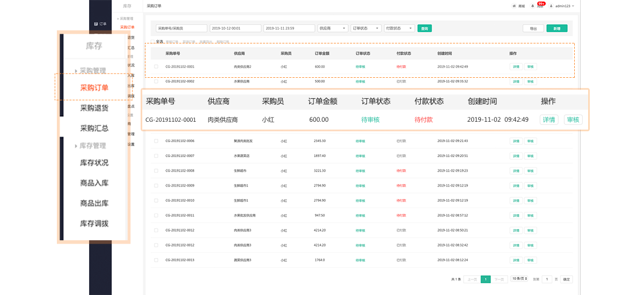Image resolution: width=644 pixels, height=295 pixels.
Task: Change the 10条/页 page size selector
Action: pyautogui.click(x=519, y=279)
